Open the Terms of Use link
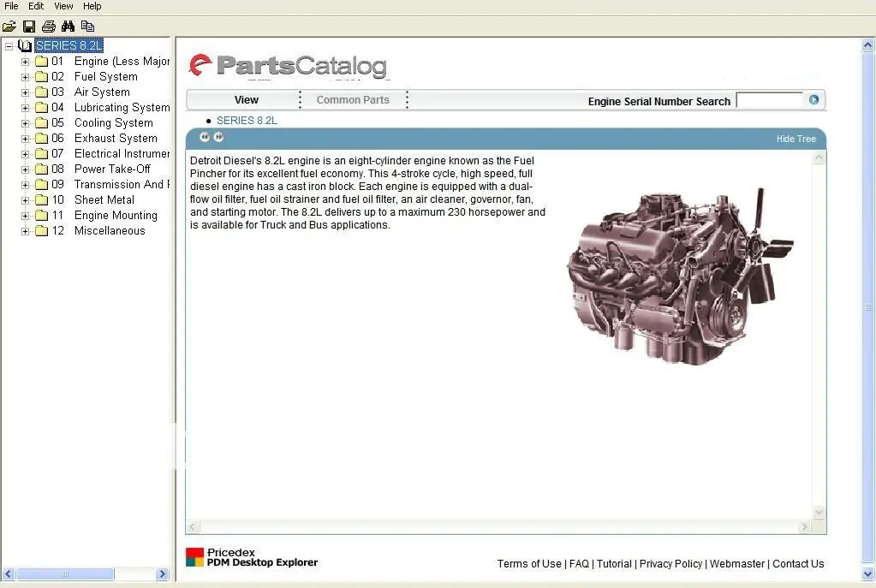This screenshot has width=876, height=588. 529,564
